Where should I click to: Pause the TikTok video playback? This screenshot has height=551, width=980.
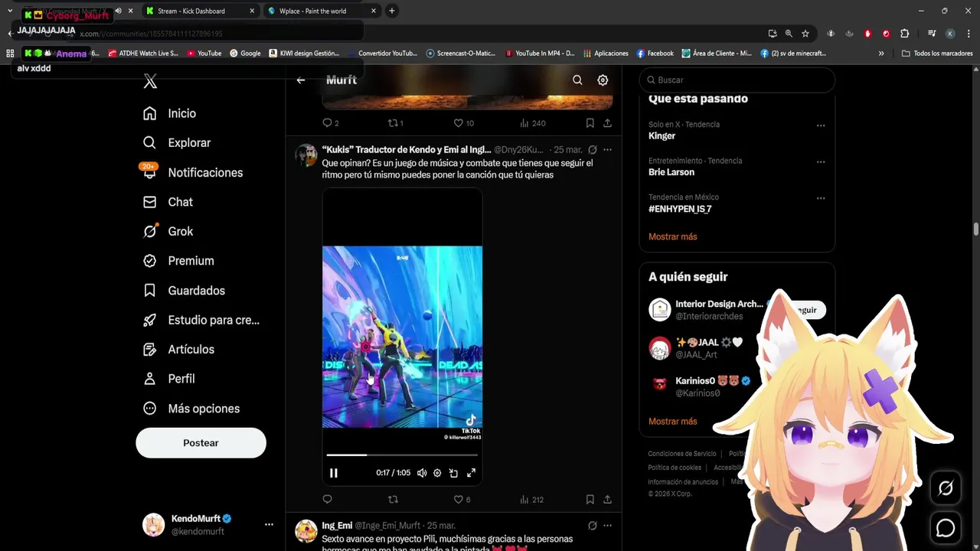(333, 473)
